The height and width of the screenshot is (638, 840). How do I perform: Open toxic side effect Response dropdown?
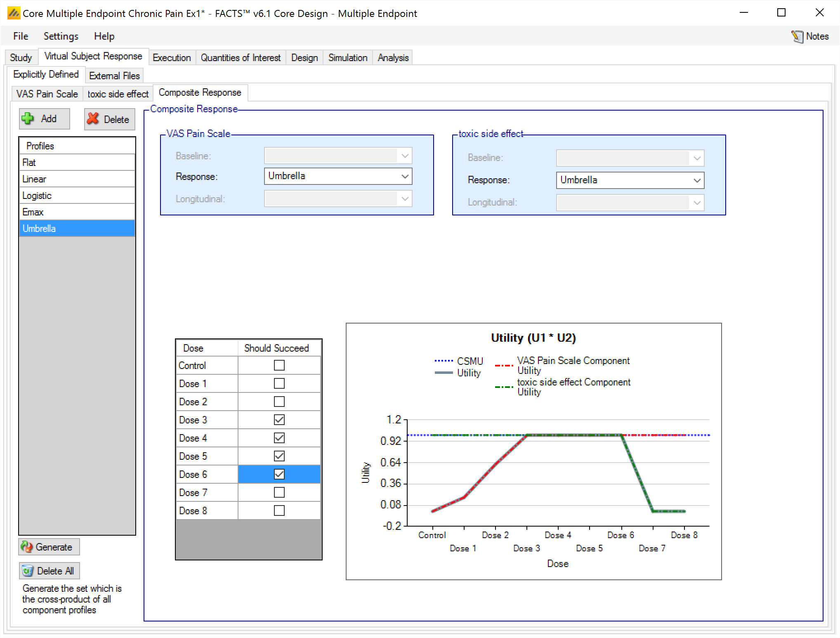coord(697,180)
